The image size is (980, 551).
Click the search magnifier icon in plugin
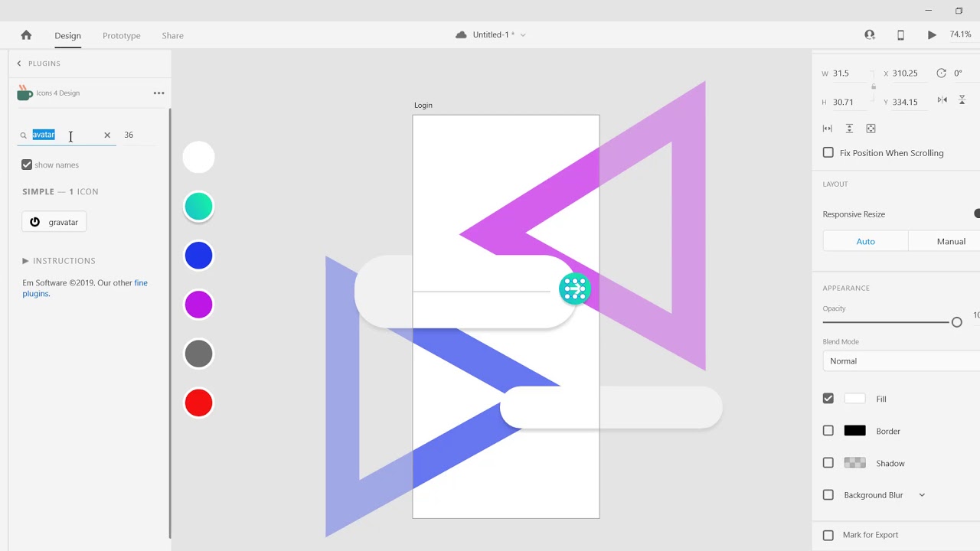pos(24,135)
